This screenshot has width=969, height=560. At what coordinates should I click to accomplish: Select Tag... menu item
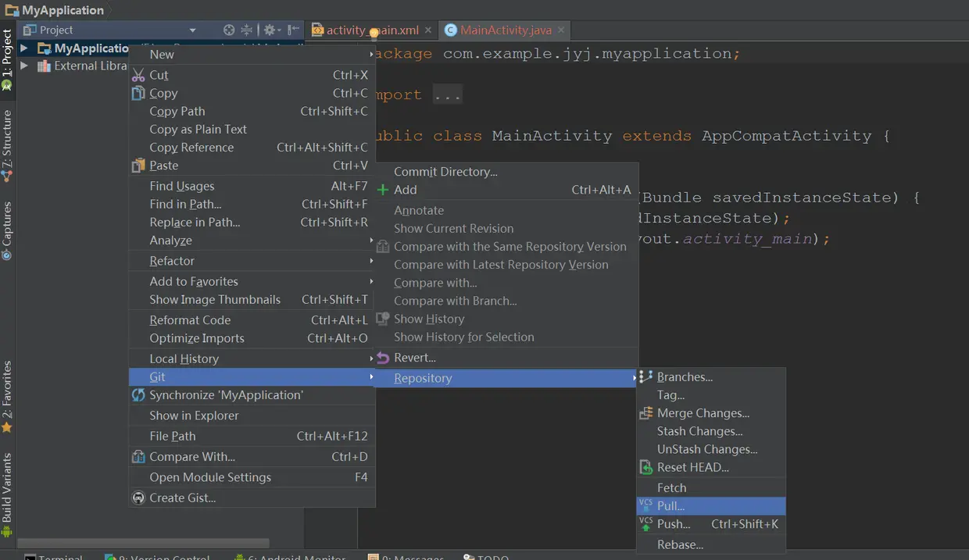(711, 395)
